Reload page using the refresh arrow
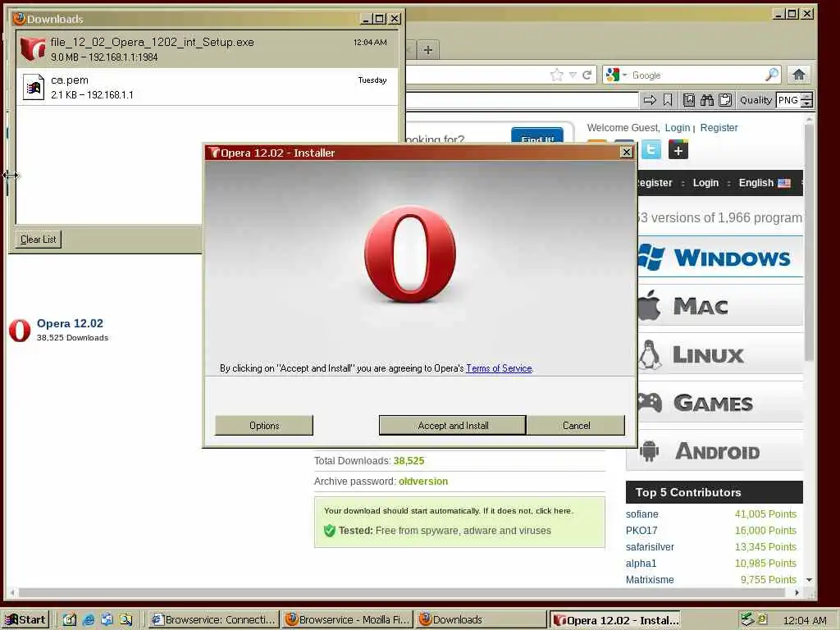 click(x=587, y=75)
